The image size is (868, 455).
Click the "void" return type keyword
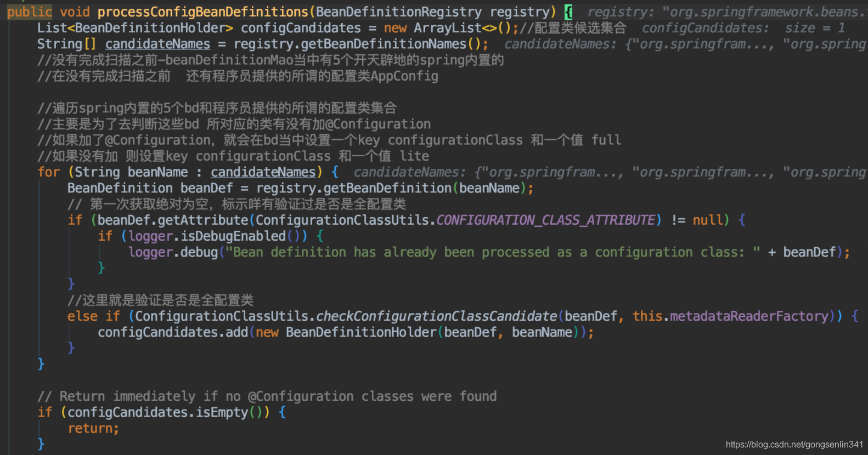click(x=75, y=12)
